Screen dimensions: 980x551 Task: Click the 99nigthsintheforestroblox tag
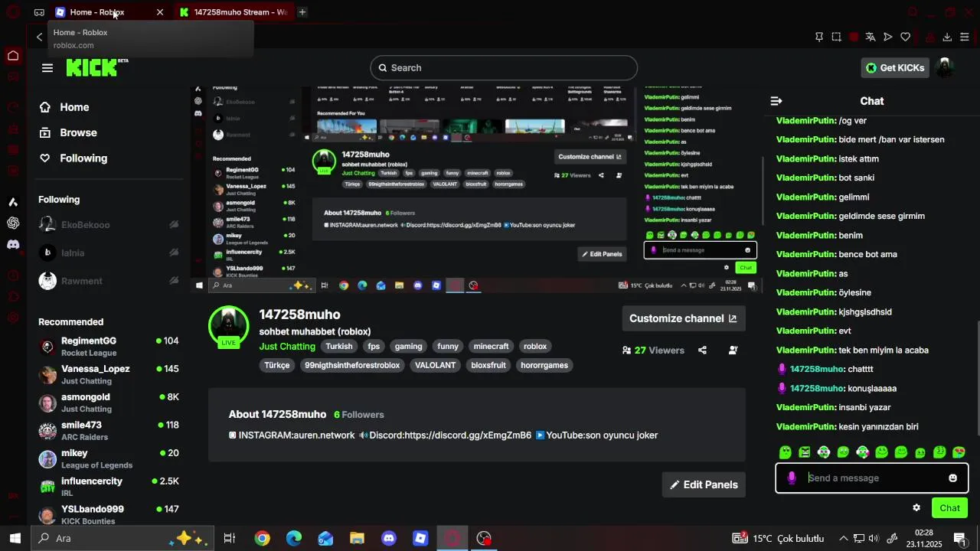click(x=352, y=366)
